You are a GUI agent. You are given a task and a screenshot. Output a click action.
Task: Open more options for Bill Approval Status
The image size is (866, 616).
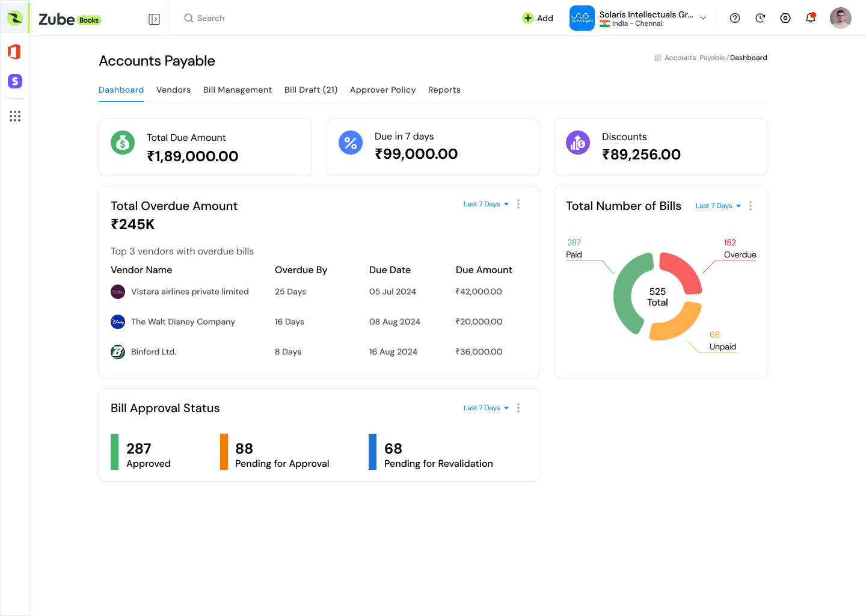(518, 408)
